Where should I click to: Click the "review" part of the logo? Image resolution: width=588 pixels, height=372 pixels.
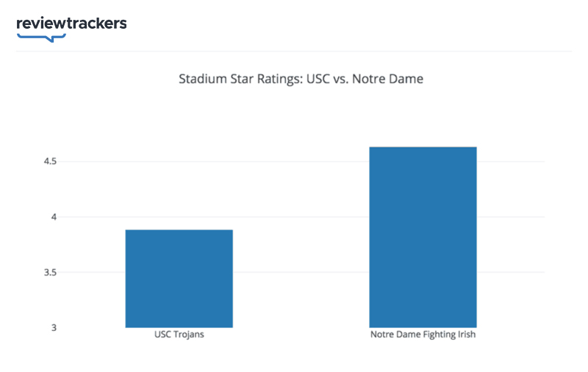[41, 23]
